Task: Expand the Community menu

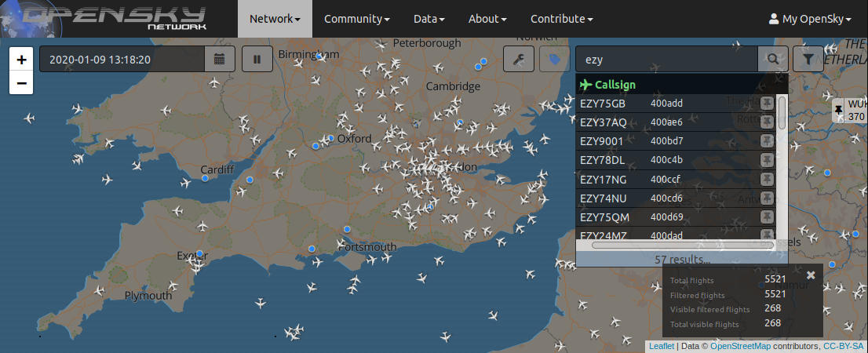Action: (357, 19)
